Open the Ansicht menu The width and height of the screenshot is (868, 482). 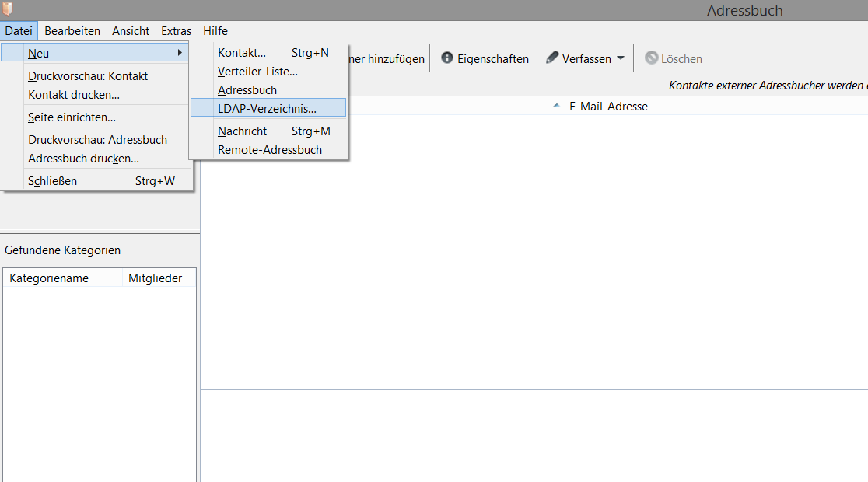coord(131,31)
